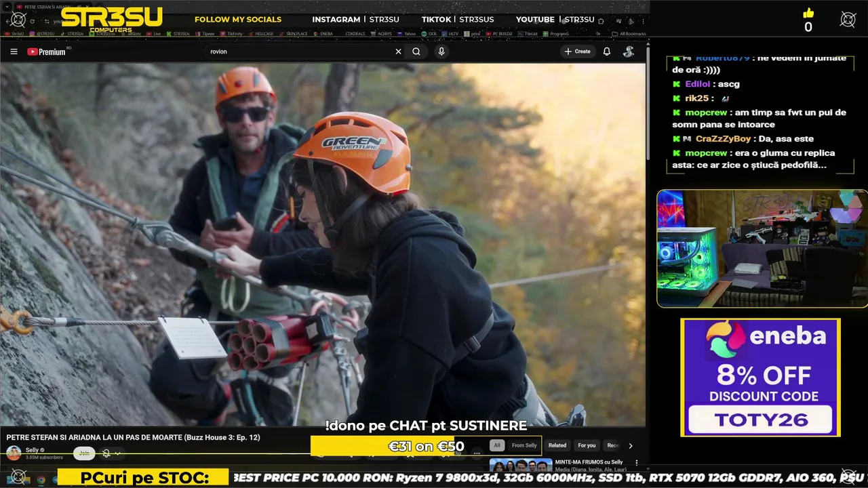Toggle Selly channel notification bell
This screenshot has width=868, height=488.
106,453
